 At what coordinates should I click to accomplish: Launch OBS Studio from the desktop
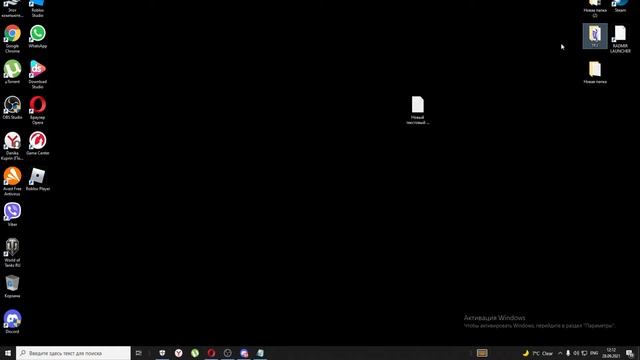click(x=12, y=107)
